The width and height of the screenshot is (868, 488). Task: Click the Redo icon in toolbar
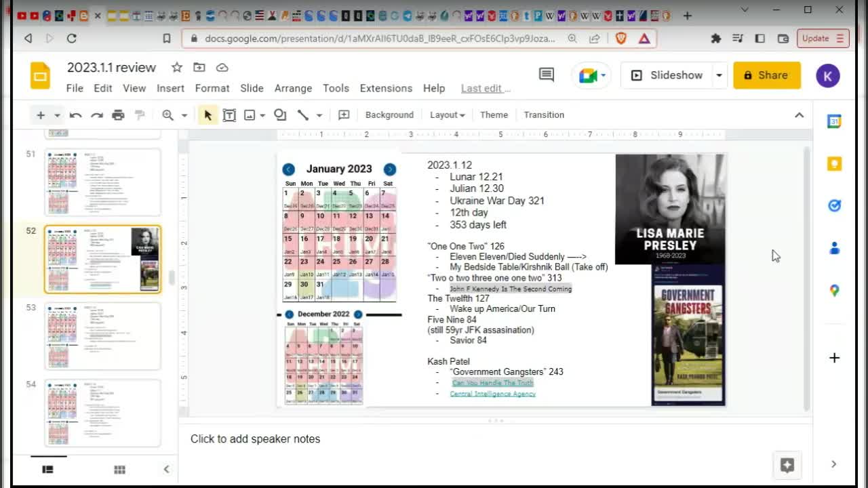[x=97, y=115]
